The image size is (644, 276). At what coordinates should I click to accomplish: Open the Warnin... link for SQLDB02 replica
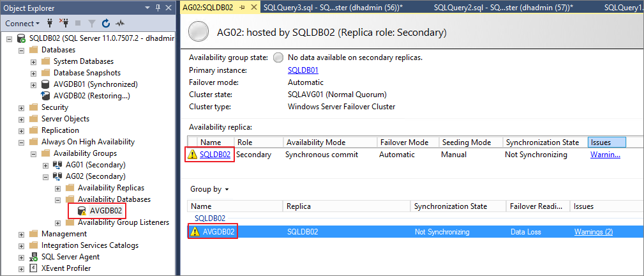coord(606,155)
